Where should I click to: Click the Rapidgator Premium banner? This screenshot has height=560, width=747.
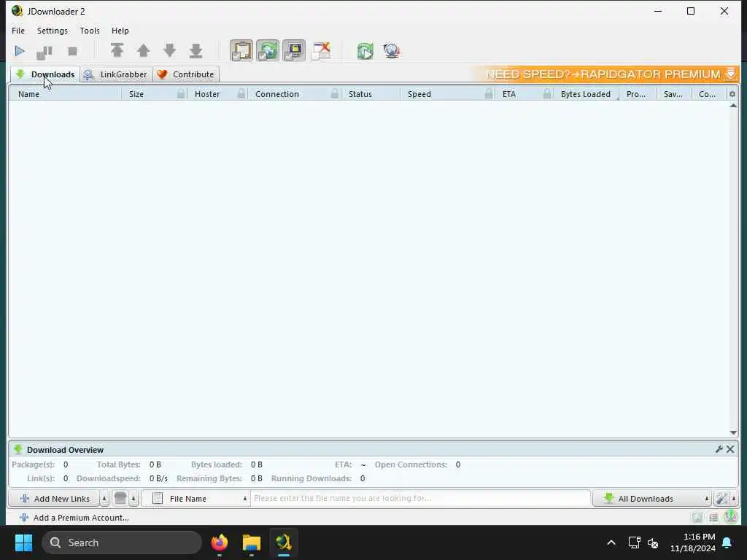(x=605, y=74)
